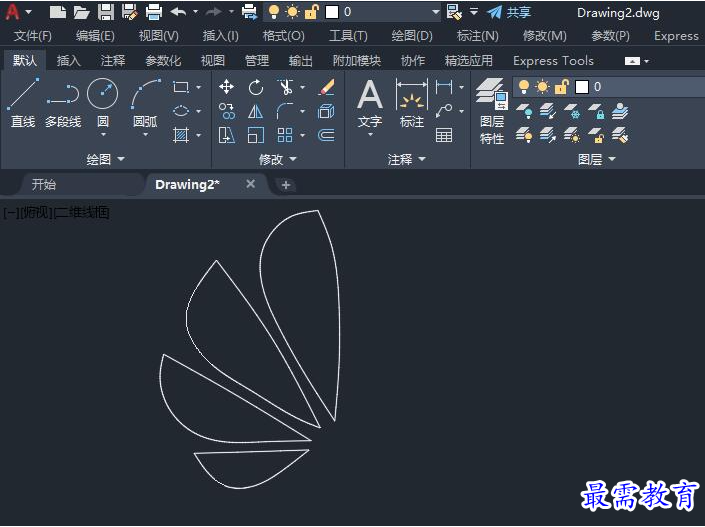Close the Drawing2 document tab
The width and height of the screenshot is (705, 527).
250,184
